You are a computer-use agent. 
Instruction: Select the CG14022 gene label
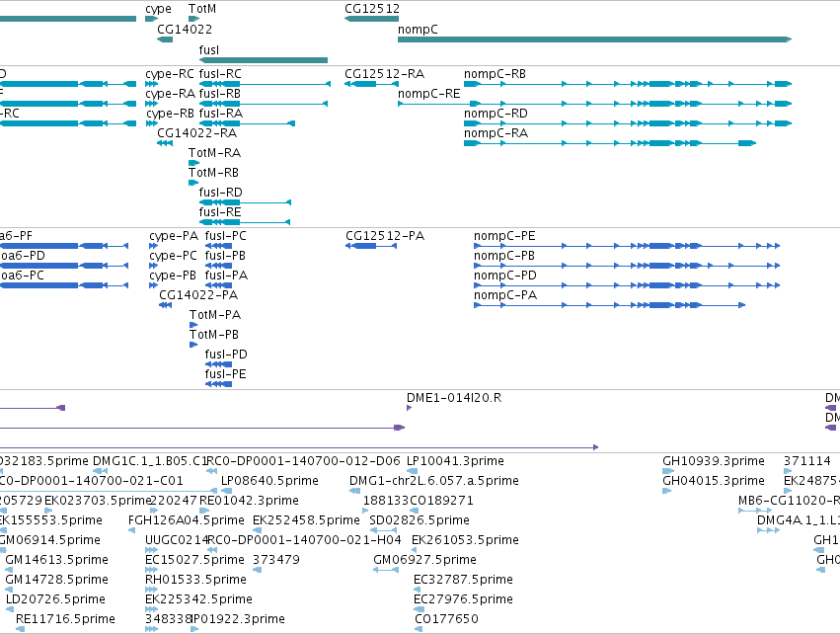[x=185, y=29]
